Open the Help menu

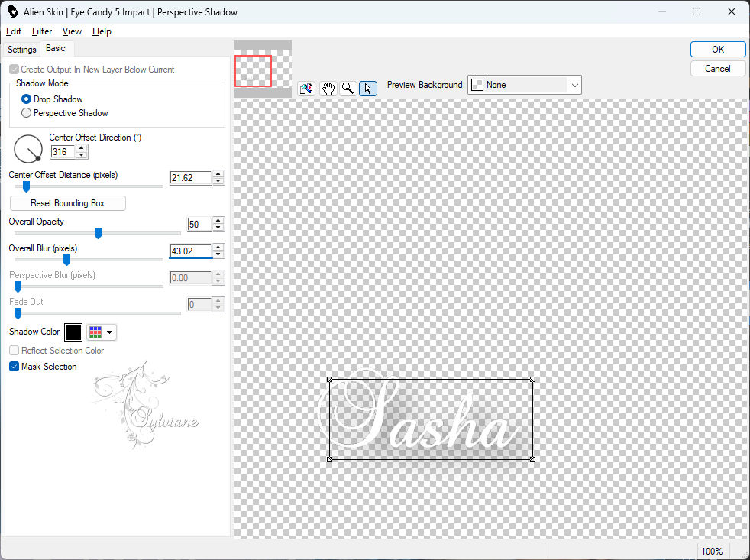point(102,31)
